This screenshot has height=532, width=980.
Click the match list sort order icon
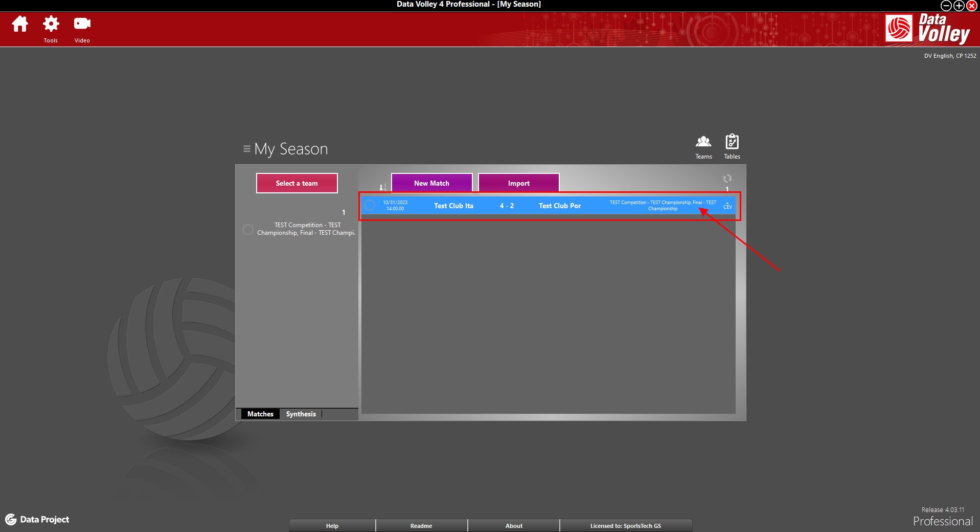tap(382, 187)
